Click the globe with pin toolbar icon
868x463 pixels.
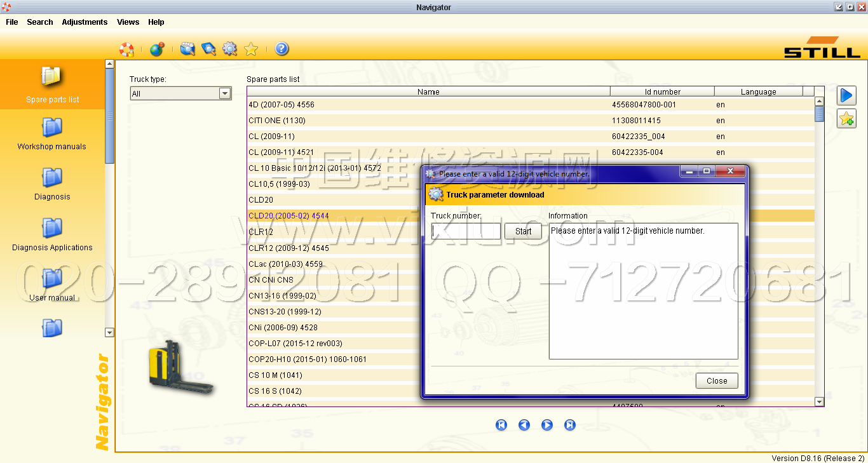click(156, 49)
